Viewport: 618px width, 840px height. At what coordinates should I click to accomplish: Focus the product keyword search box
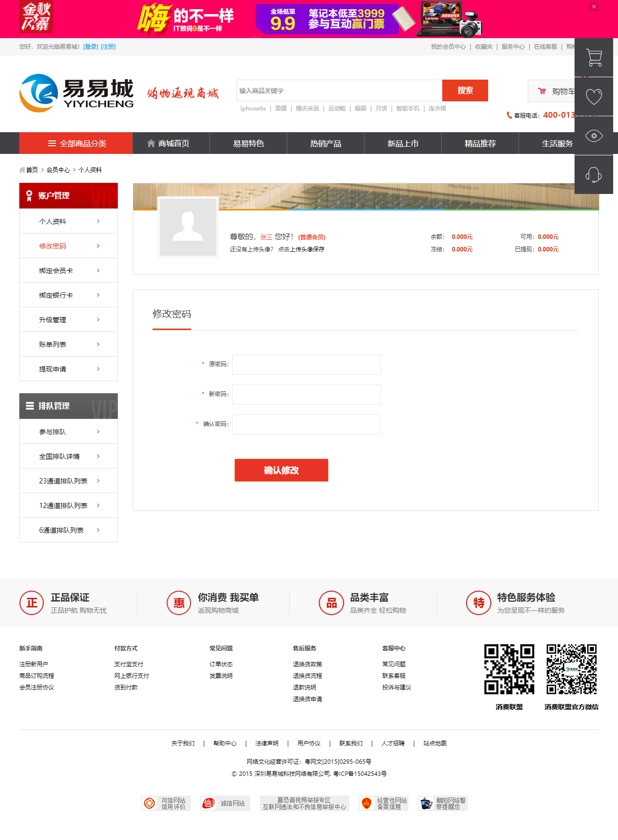coord(339,91)
